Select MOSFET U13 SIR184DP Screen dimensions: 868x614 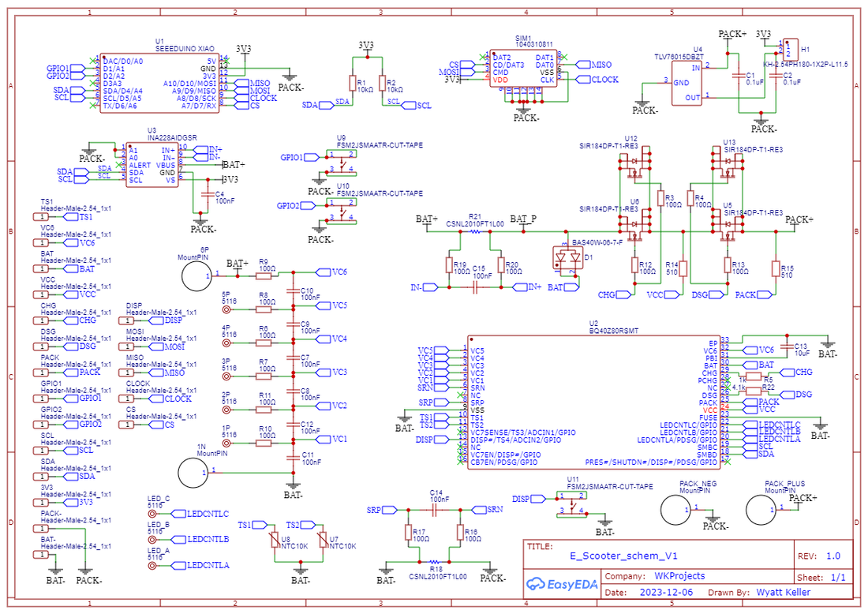728,163
